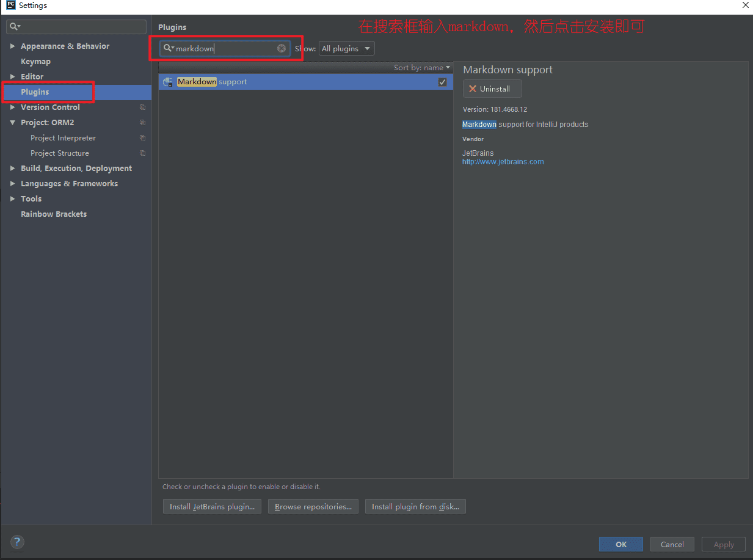This screenshot has height=560, width=753.
Task: Click the copy icon beside Project: ORM2
Action: (x=142, y=123)
